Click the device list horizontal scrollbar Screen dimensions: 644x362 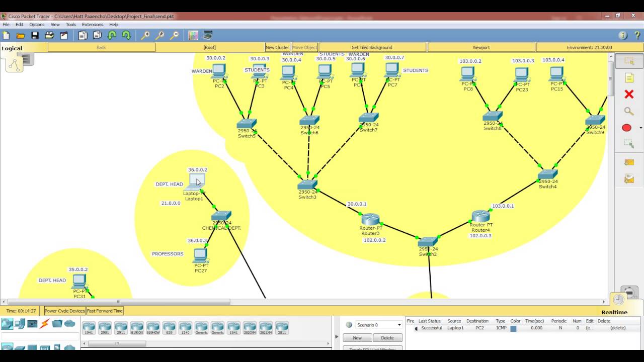pyautogui.click(x=117, y=344)
